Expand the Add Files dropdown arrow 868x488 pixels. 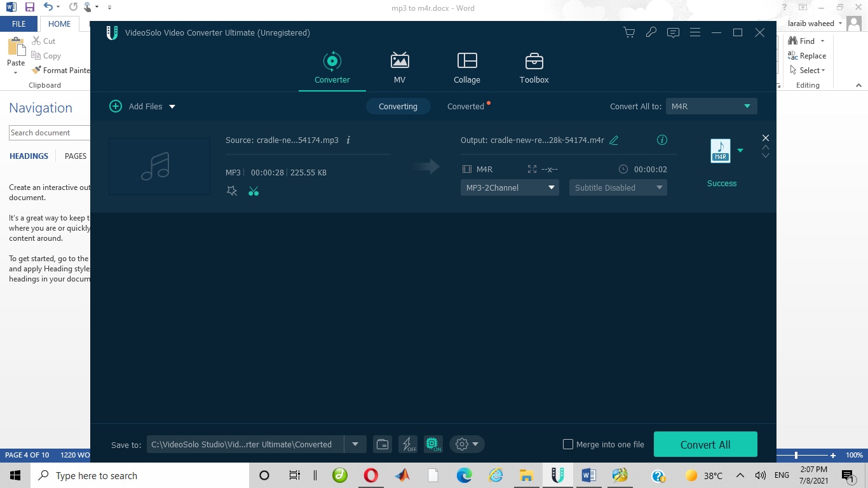[172, 107]
